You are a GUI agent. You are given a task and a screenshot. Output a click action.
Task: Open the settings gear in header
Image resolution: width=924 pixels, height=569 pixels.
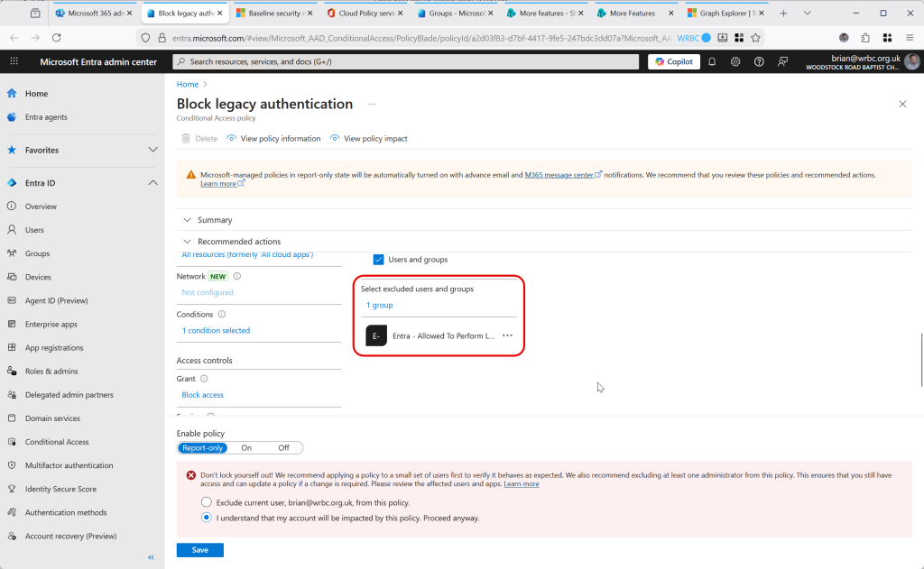(735, 61)
